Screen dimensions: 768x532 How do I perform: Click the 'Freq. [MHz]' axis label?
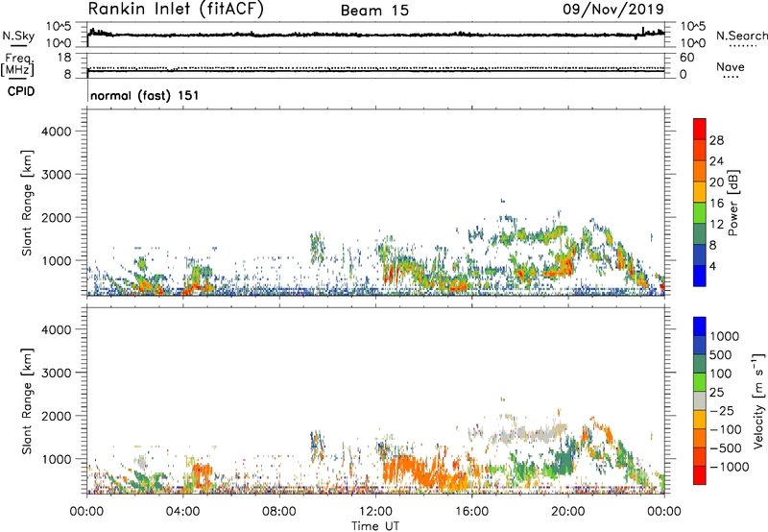17,65
